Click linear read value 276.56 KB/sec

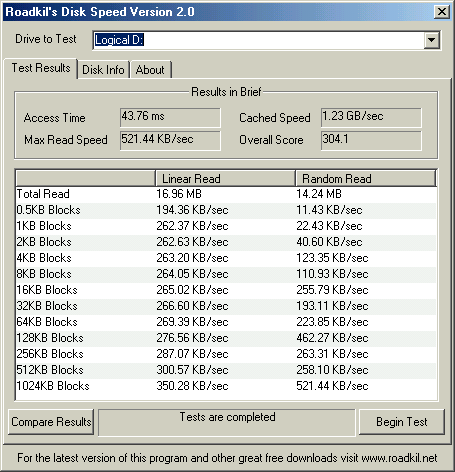[x=192, y=338]
